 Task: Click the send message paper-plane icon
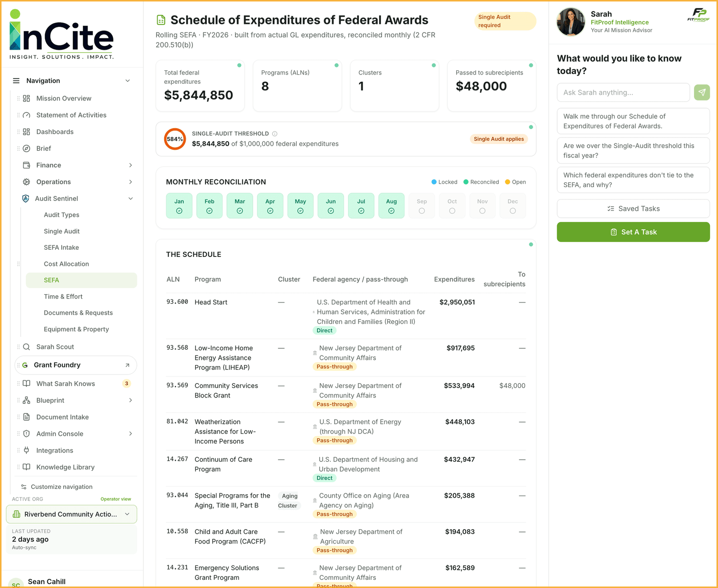(702, 92)
